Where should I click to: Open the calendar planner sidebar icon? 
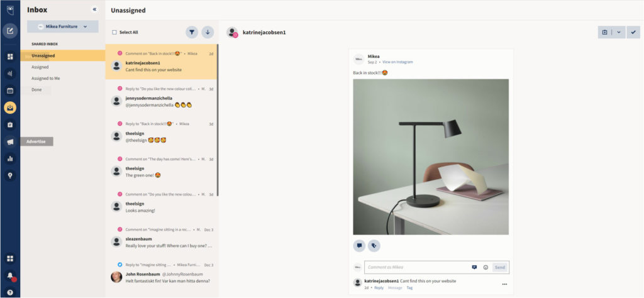pos(10,91)
